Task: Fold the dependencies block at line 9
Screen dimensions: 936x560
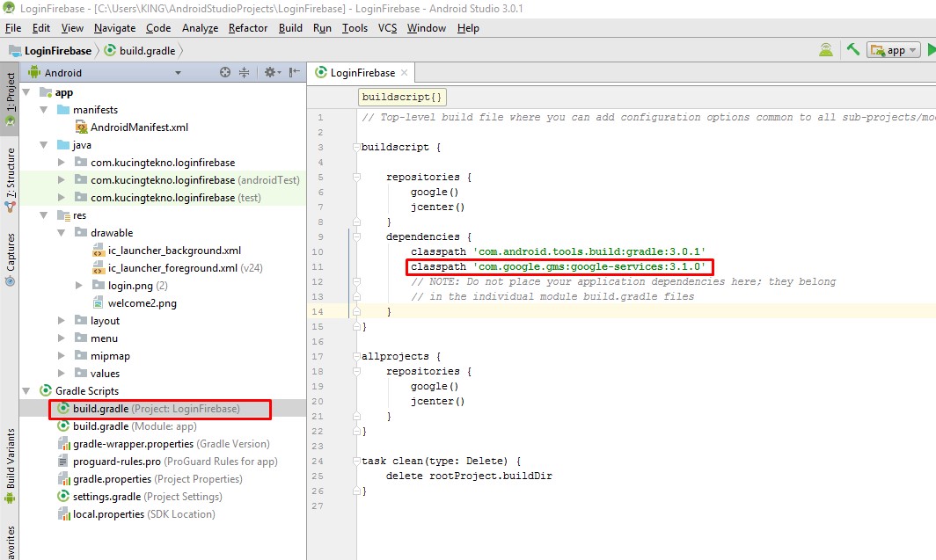Action: point(356,236)
